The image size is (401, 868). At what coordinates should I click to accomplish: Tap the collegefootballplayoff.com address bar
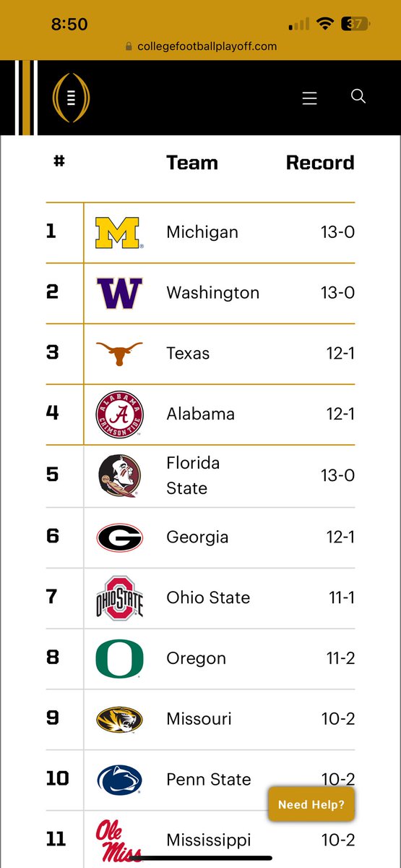point(201,46)
